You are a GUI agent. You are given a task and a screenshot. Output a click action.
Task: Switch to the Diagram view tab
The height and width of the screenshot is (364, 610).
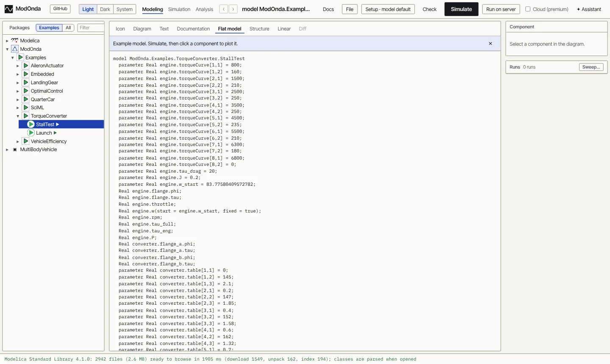142,29
